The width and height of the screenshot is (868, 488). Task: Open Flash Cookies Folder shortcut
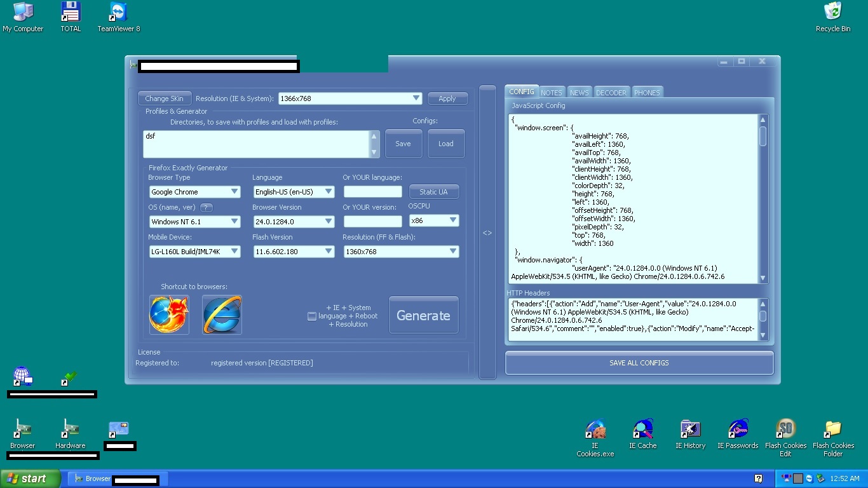click(833, 438)
